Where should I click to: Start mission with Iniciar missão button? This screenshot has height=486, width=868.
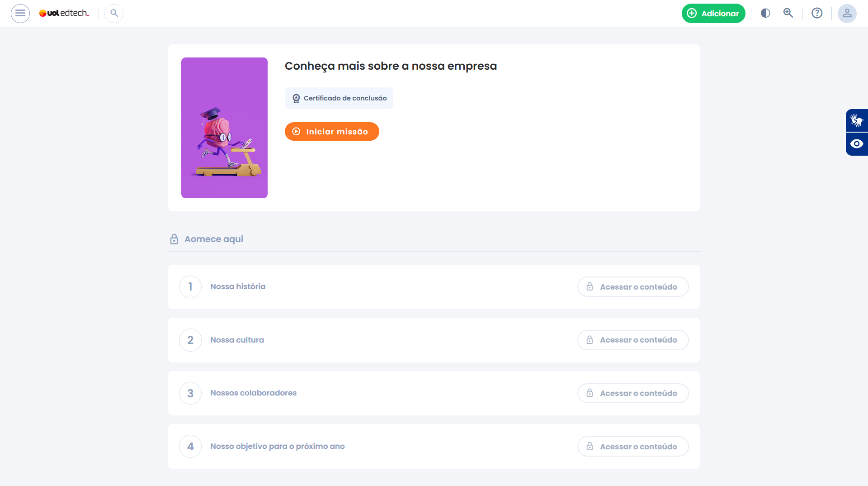(332, 131)
